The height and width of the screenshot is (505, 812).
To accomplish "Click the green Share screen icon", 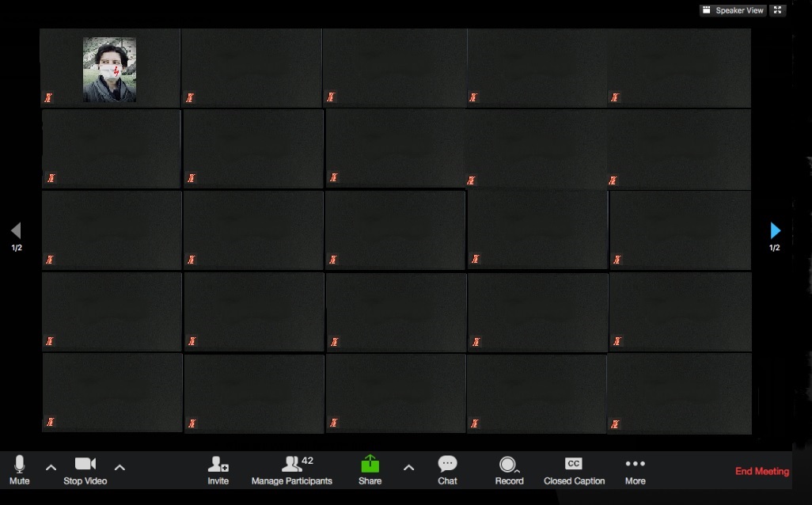I will pos(370,465).
